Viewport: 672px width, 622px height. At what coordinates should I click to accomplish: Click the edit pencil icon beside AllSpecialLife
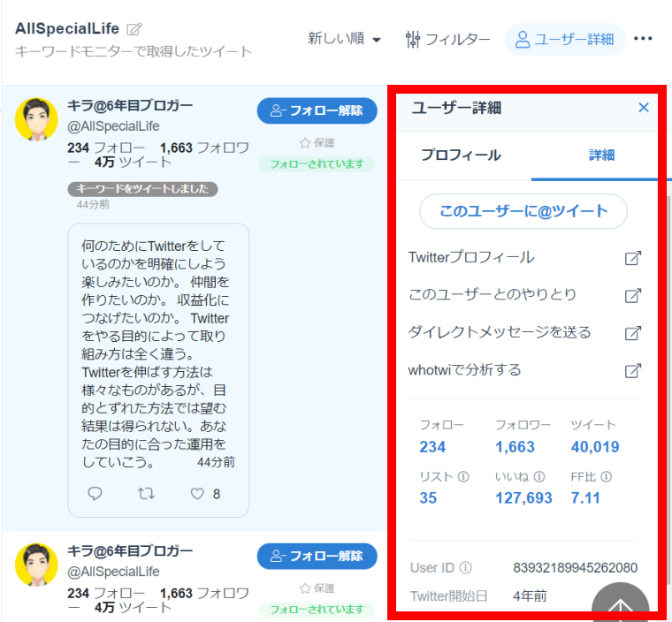click(134, 29)
